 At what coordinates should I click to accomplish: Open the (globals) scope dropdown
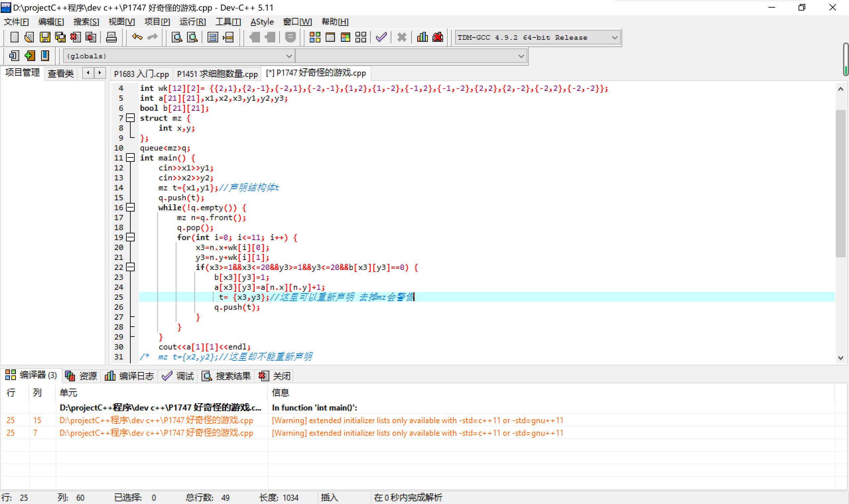pyautogui.click(x=179, y=56)
